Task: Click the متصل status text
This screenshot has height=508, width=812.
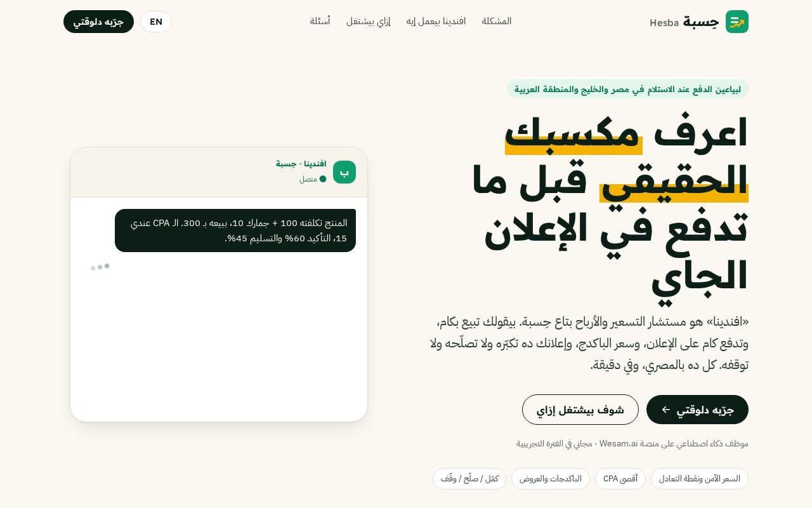Action: (308, 179)
